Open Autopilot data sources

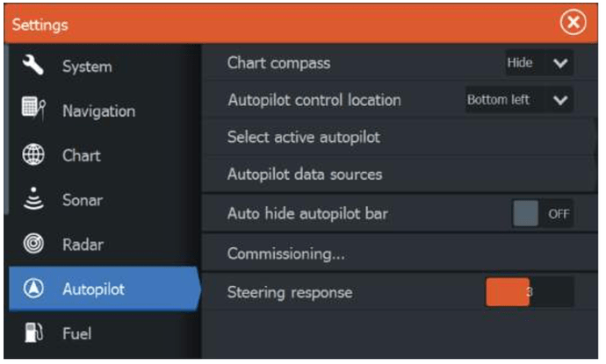click(400, 174)
